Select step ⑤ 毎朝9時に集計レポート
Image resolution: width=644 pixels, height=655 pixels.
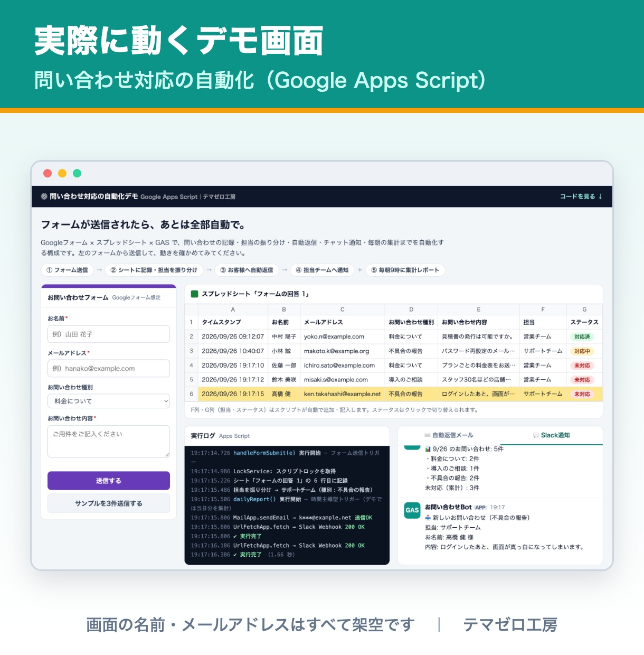pyautogui.click(x=405, y=270)
